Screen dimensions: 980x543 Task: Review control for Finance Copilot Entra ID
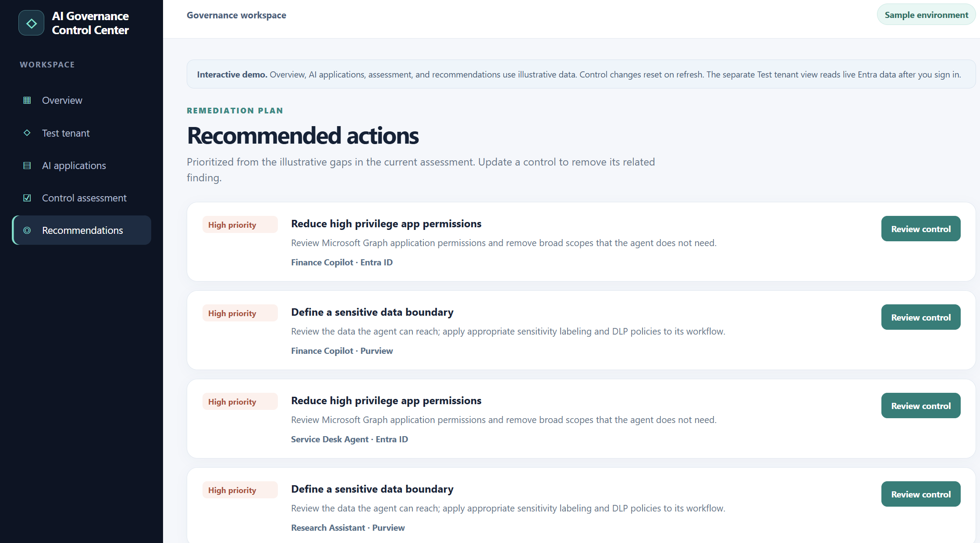pyautogui.click(x=921, y=229)
